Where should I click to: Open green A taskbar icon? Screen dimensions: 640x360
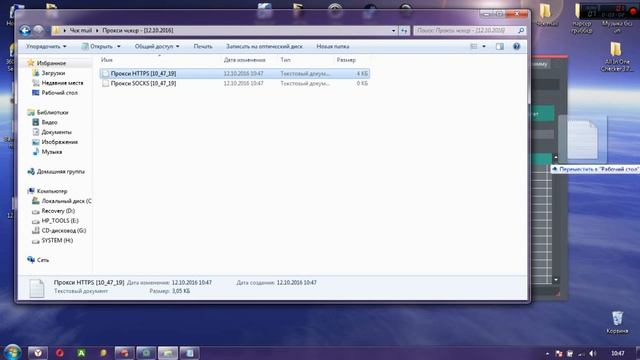(81, 353)
